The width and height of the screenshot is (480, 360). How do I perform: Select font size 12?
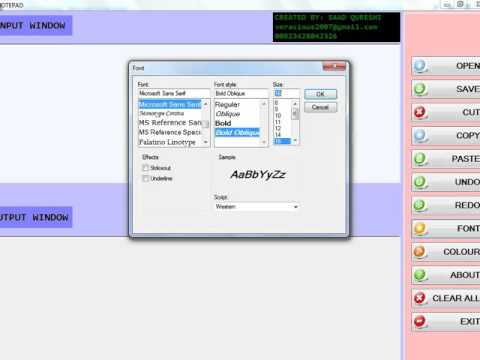[x=278, y=128]
